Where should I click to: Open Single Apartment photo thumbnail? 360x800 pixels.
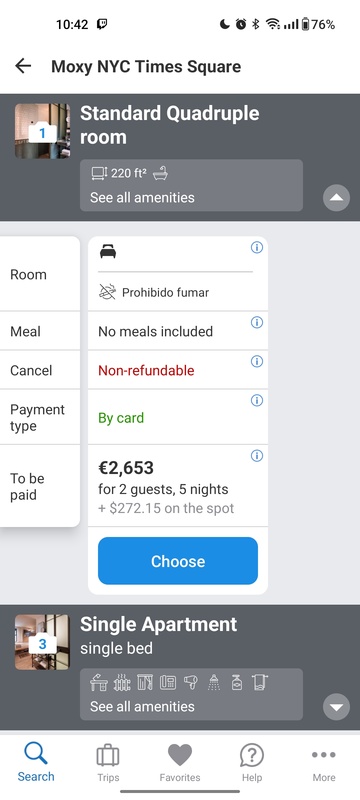click(42, 642)
